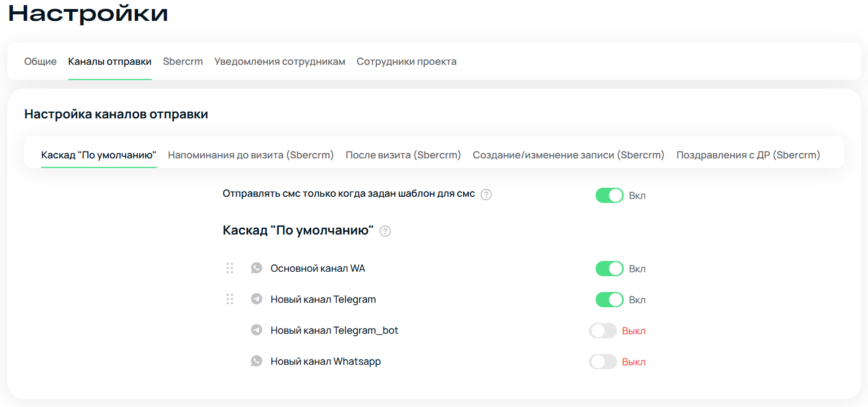
Task: Open После визита (Sbercrm) sub-tab
Action: click(403, 154)
